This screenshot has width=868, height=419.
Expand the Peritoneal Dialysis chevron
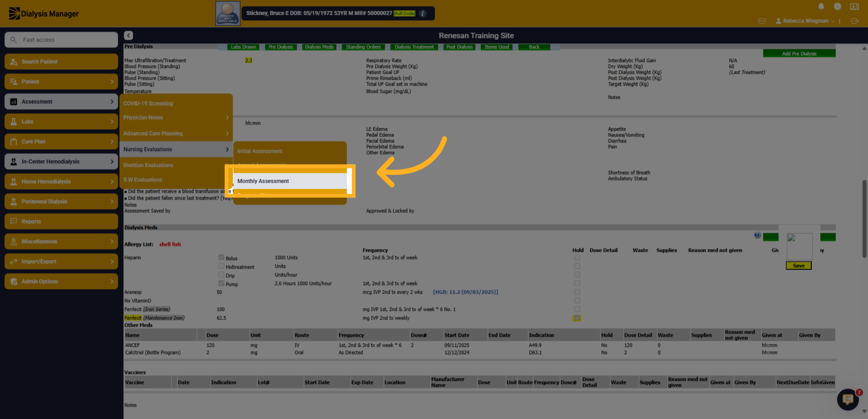click(112, 201)
